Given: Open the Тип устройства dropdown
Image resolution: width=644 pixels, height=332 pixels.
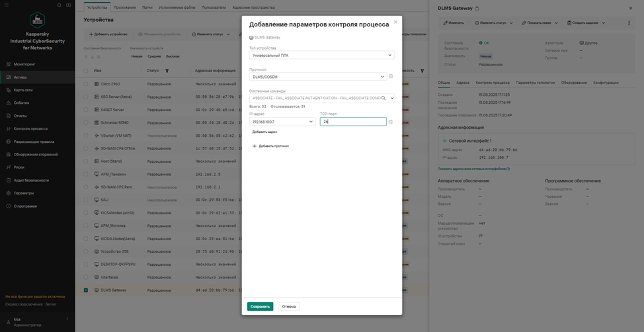Looking at the screenshot, I should (322, 55).
